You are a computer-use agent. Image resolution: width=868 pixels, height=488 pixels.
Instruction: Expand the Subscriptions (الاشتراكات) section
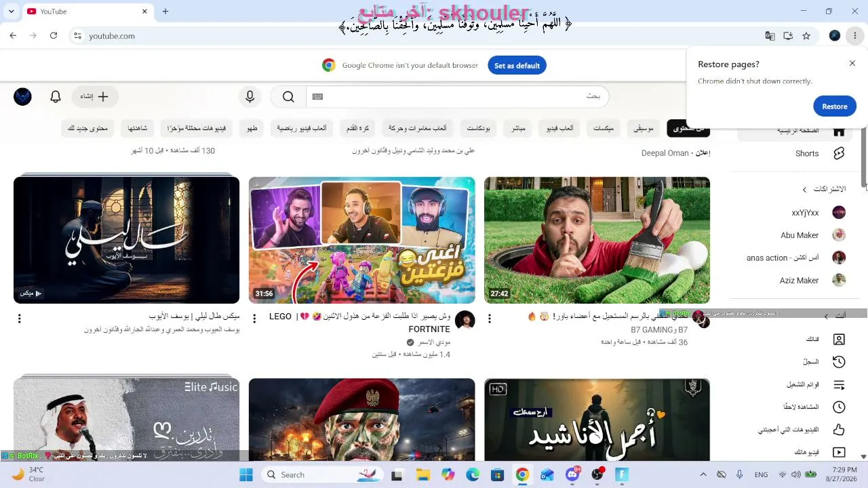click(x=824, y=189)
